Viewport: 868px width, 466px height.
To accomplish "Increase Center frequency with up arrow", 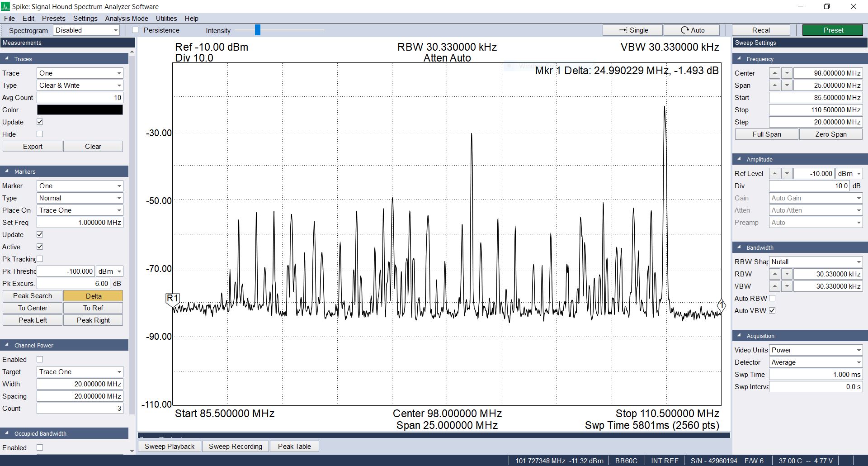I will pyautogui.click(x=774, y=73).
